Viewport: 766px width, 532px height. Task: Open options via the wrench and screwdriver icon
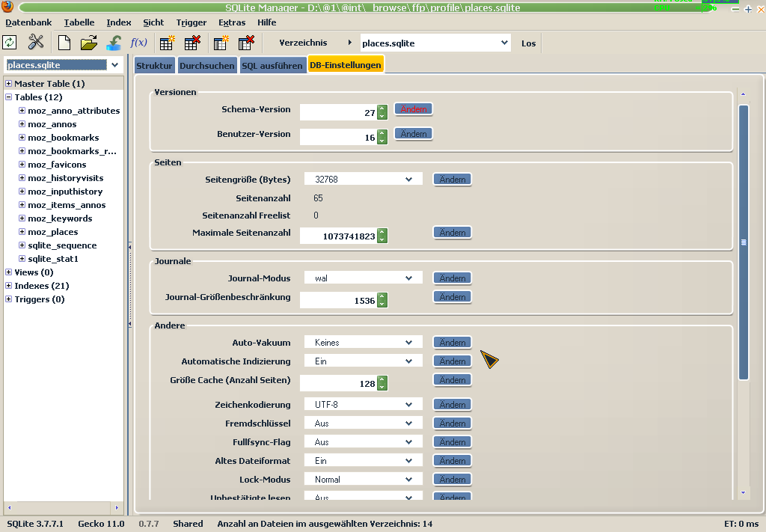36,43
